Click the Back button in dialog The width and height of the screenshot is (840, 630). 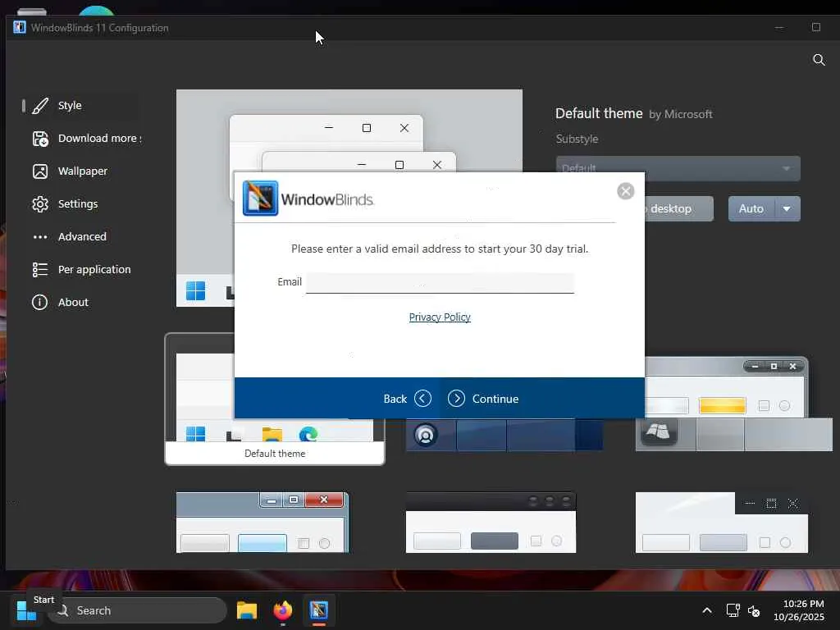[x=407, y=399]
